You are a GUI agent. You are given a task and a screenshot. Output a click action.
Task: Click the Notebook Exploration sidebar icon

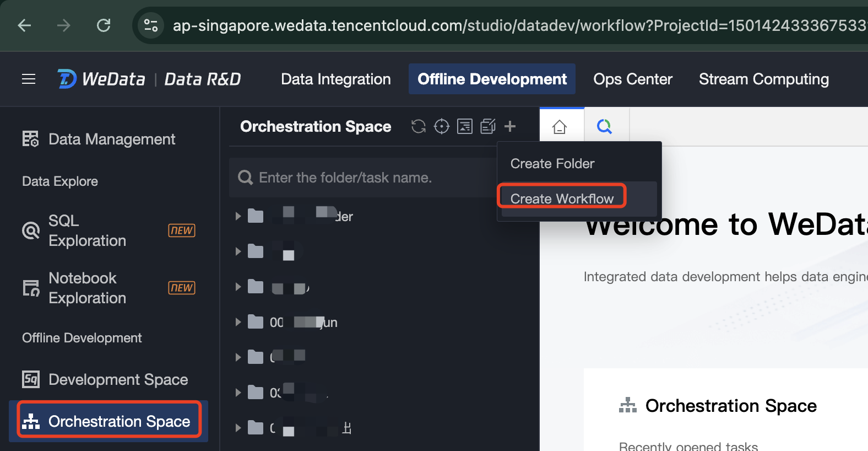[x=30, y=288]
